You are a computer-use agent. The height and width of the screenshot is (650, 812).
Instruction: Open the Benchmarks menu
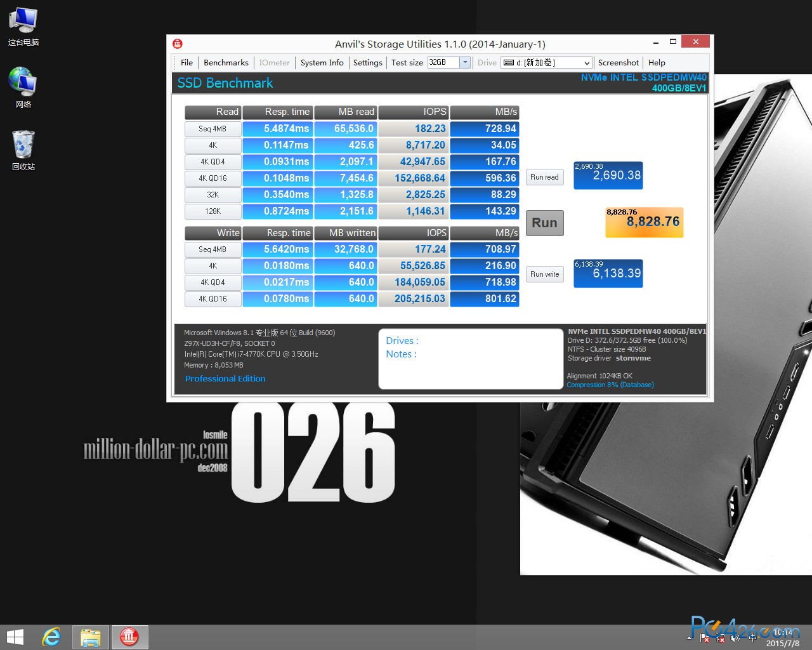click(226, 63)
